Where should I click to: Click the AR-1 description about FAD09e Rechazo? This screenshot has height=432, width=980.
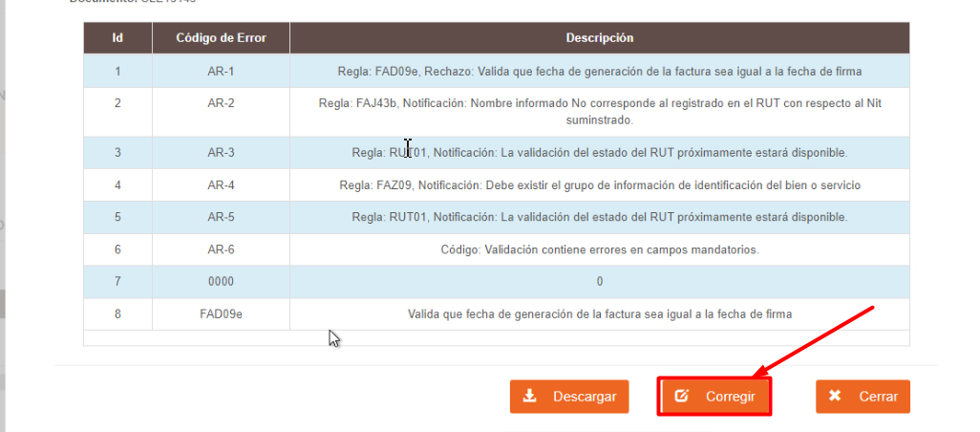point(600,72)
